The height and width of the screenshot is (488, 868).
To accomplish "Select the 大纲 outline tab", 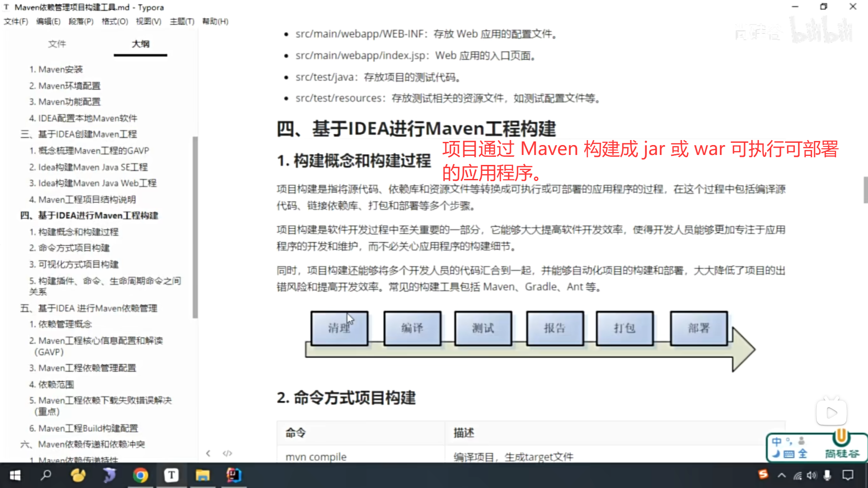I will [141, 44].
